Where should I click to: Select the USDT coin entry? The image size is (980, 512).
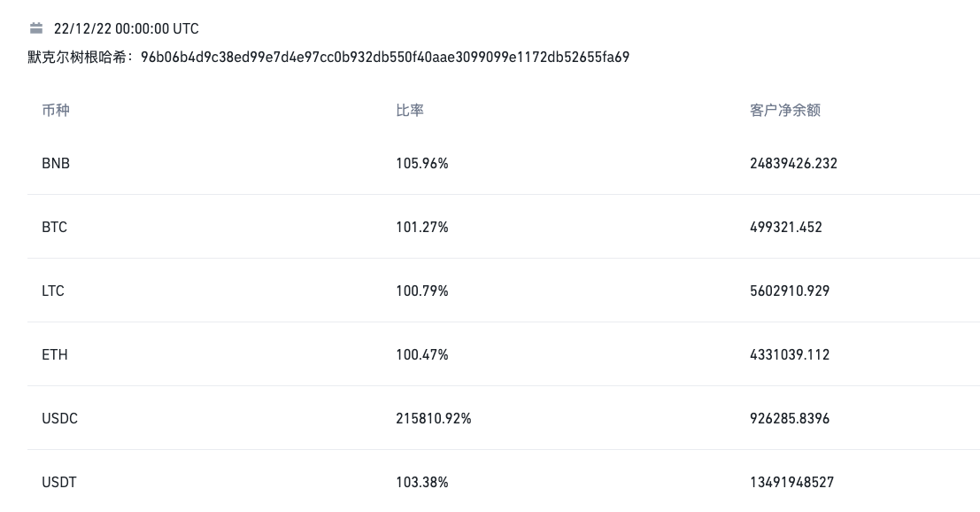tap(59, 483)
